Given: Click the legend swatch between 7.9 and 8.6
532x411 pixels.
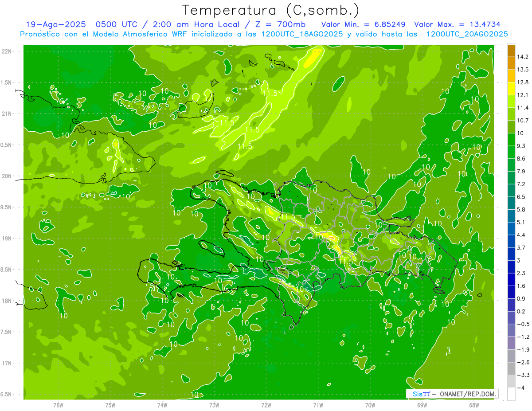Looking at the screenshot, I should [x=512, y=165].
